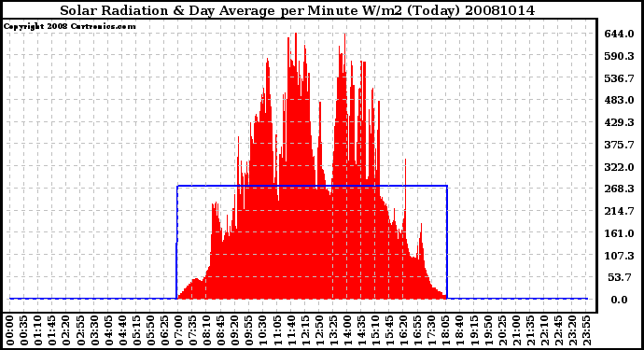This screenshot has height=350, width=644.
Task: Click the 19:15 time label
Action: pos(473,330)
